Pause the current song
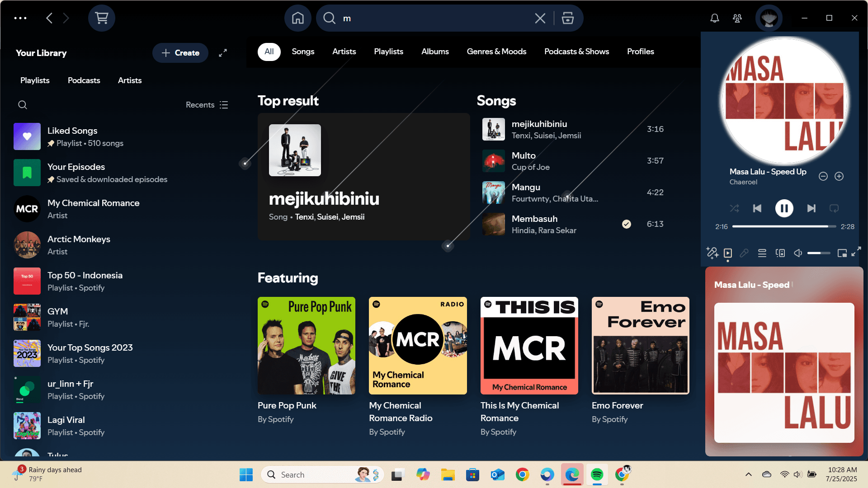The width and height of the screenshot is (868, 488). [x=784, y=208]
